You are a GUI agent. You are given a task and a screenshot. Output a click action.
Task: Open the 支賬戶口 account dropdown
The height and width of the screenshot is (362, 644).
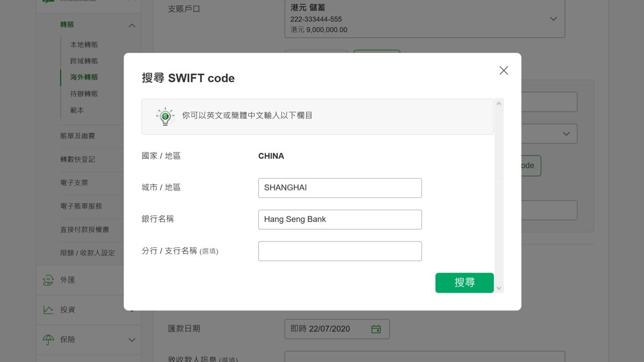click(553, 19)
